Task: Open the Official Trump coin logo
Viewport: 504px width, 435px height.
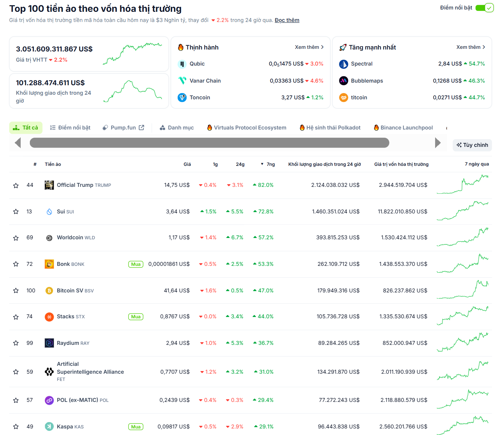Action: (49, 185)
